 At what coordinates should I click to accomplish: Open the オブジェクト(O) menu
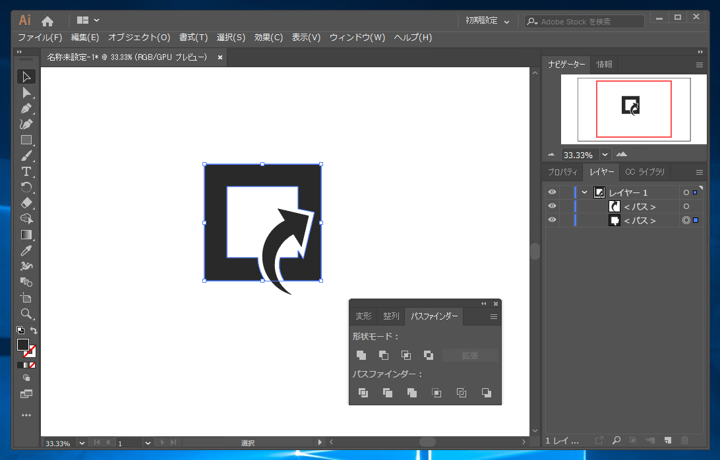coord(139,38)
